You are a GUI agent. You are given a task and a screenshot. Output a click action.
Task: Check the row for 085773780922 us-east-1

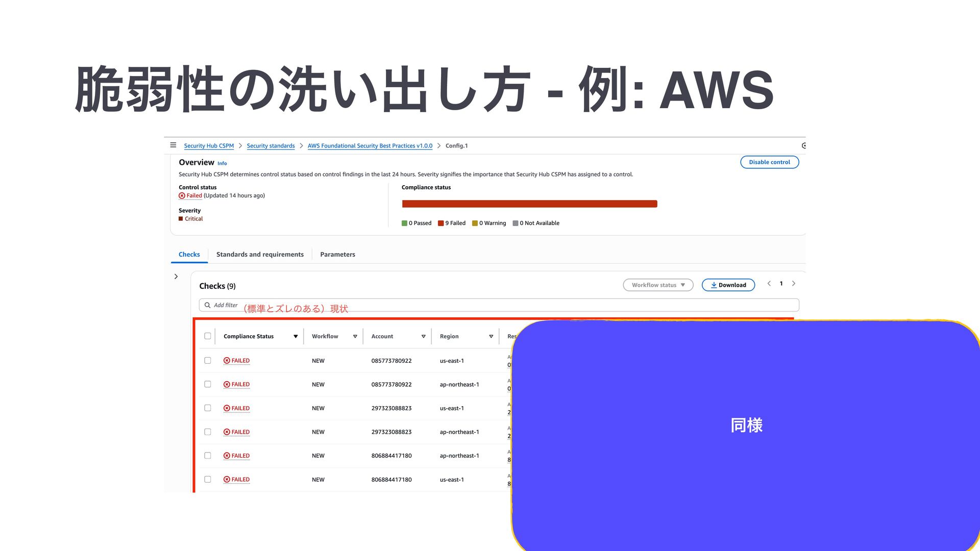tap(208, 361)
